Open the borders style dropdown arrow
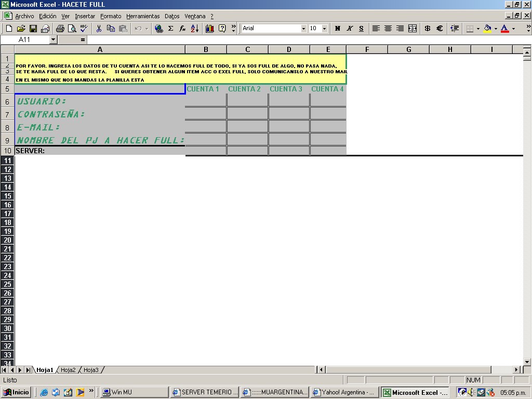The width and height of the screenshot is (532, 399). click(x=478, y=29)
